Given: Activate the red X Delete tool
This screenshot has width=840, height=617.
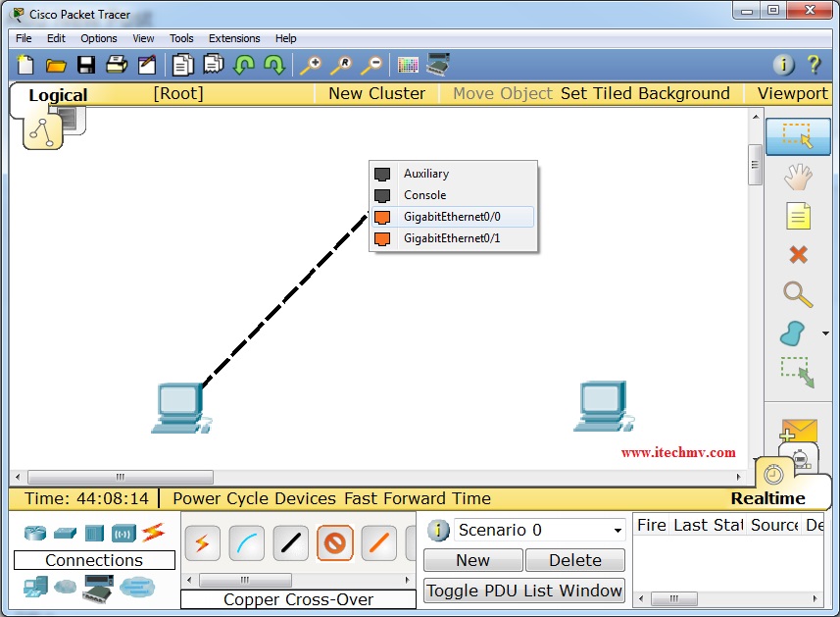Looking at the screenshot, I should (x=798, y=255).
